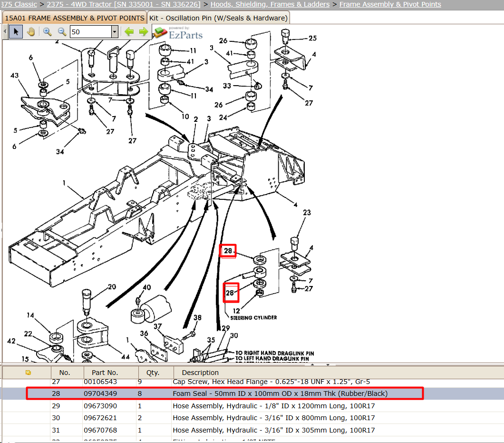Click part number 09670768
The image size is (504, 443).
(100, 430)
